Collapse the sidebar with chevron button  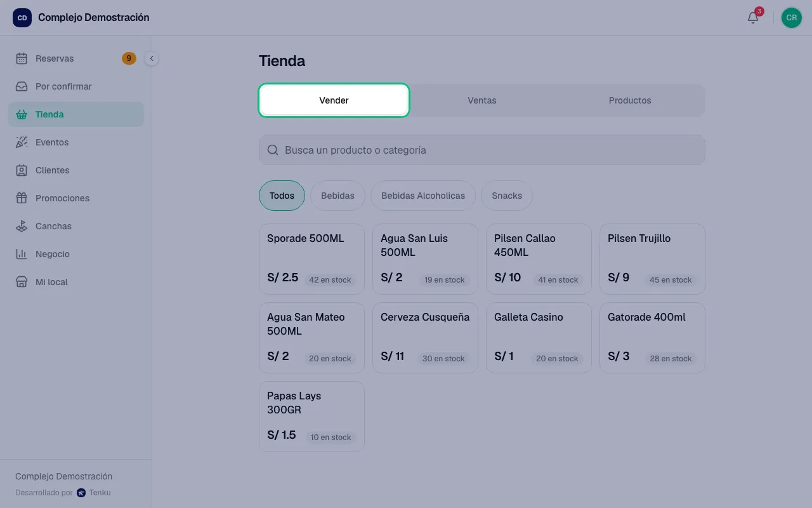click(152, 58)
